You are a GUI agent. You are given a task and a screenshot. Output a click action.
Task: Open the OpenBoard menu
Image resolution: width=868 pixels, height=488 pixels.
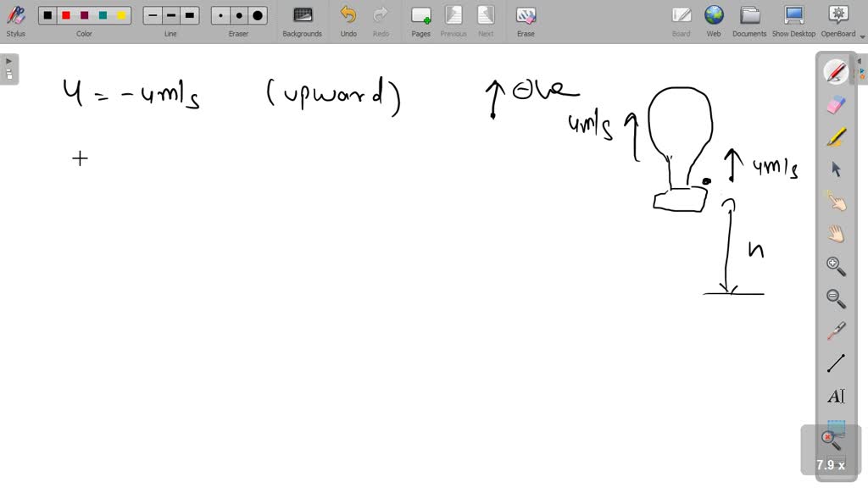tap(838, 21)
